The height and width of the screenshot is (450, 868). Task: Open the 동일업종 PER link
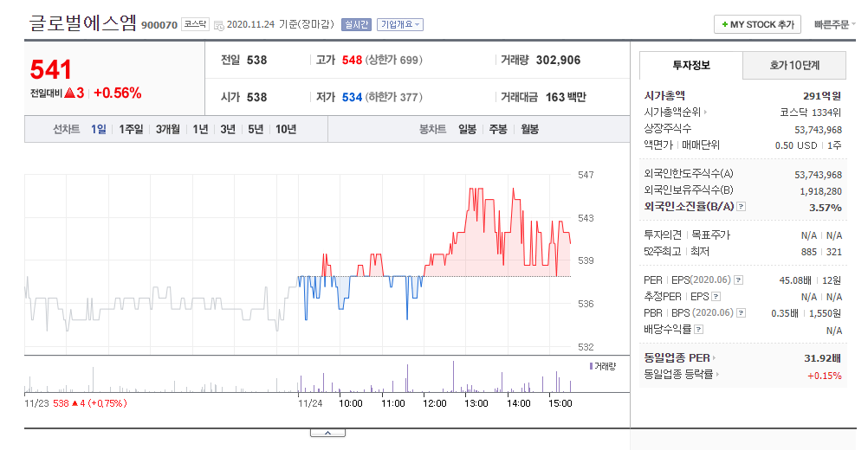(x=680, y=357)
